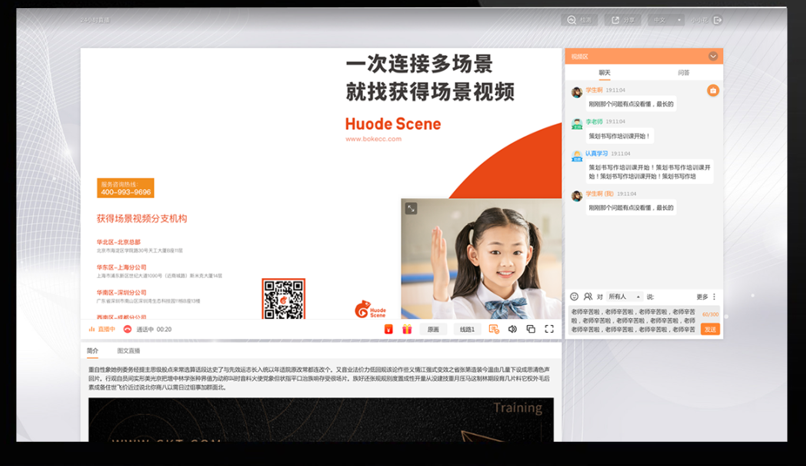The width and height of the screenshot is (806, 466).
Task: Click the 华东区-上海分公司 entry
Action: [121, 267]
